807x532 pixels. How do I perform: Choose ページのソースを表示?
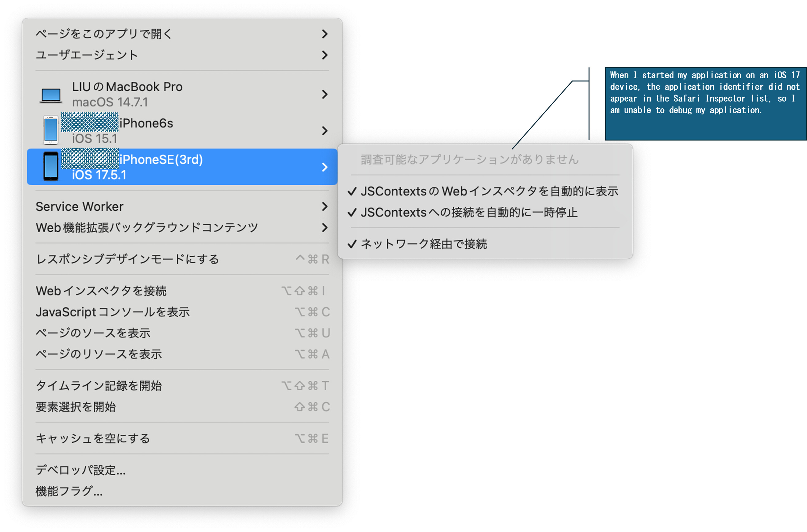[93, 333]
